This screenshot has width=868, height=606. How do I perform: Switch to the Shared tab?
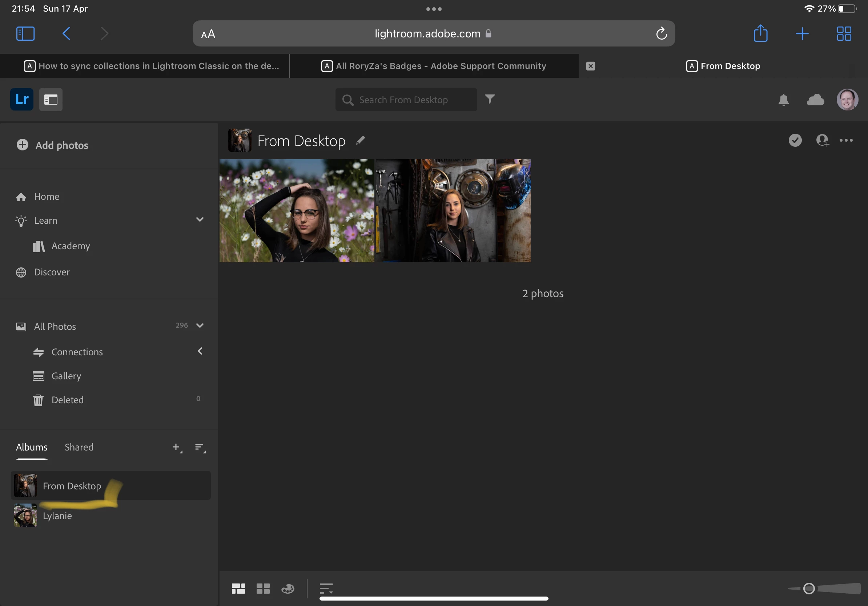pyautogui.click(x=79, y=447)
